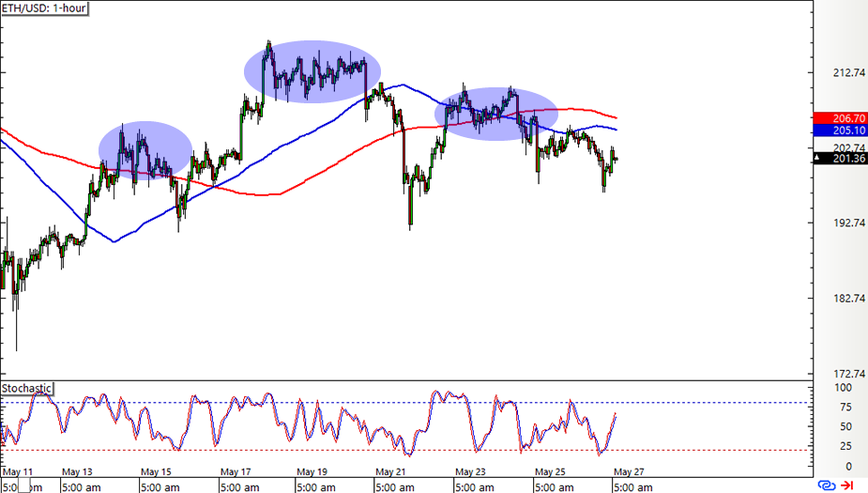
Task: Click the May 19 date label
Action: 312,472
